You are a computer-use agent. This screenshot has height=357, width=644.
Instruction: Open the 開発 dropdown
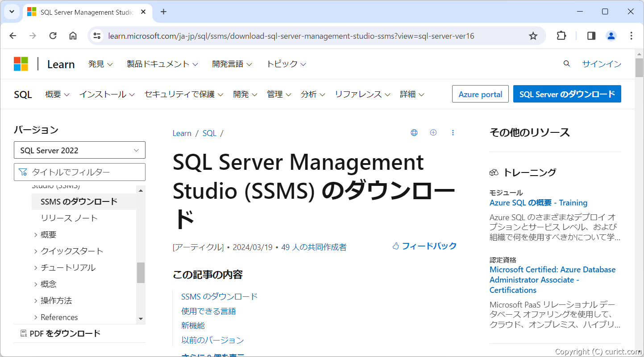(245, 94)
